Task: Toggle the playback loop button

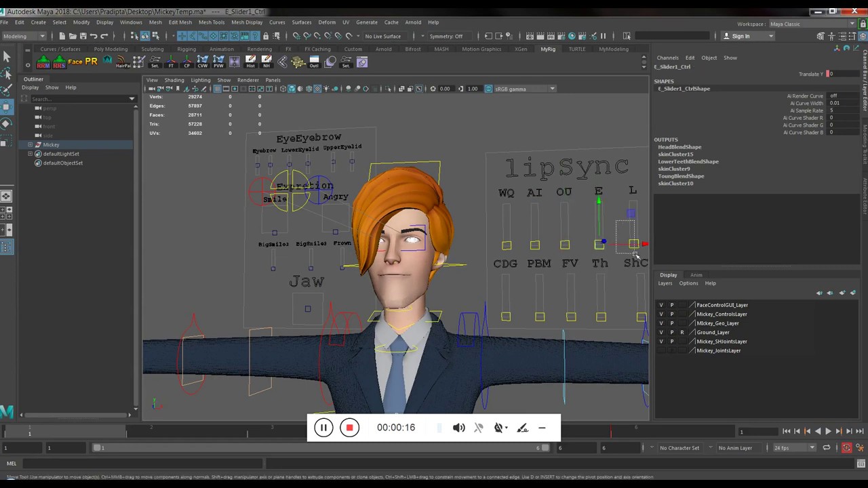Action: [827, 448]
